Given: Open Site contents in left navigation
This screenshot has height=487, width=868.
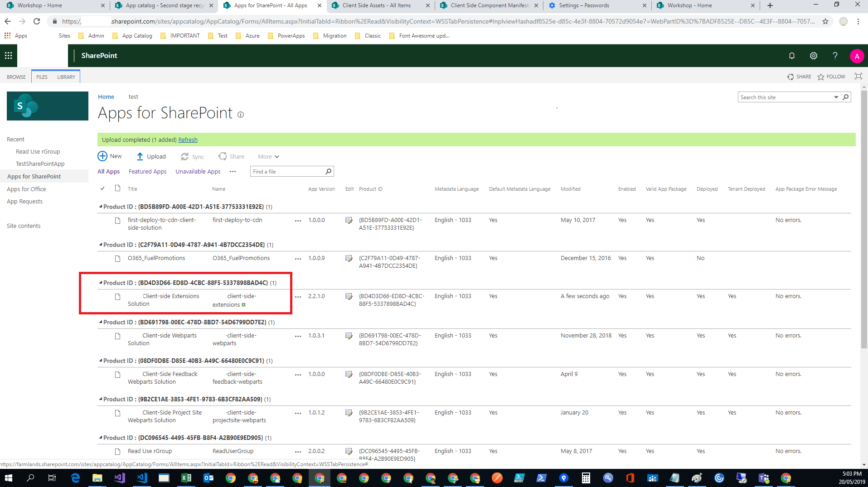Looking at the screenshot, I should click(24, 226).
